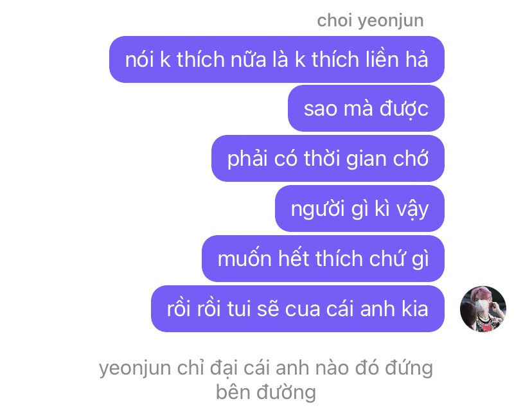Select the 'người gì kì vậy' bubble

click(360, 208)
